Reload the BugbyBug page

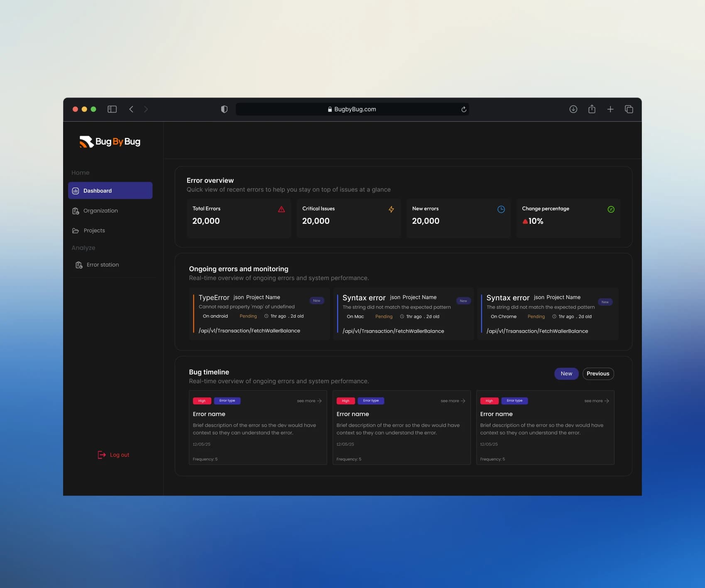(x=464, y=109)
